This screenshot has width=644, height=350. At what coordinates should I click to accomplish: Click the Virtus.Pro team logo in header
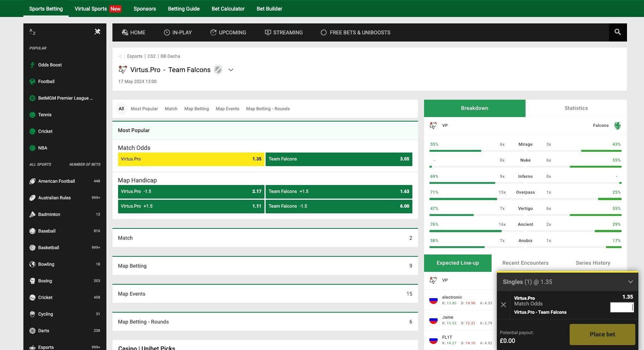coord(123,69)
